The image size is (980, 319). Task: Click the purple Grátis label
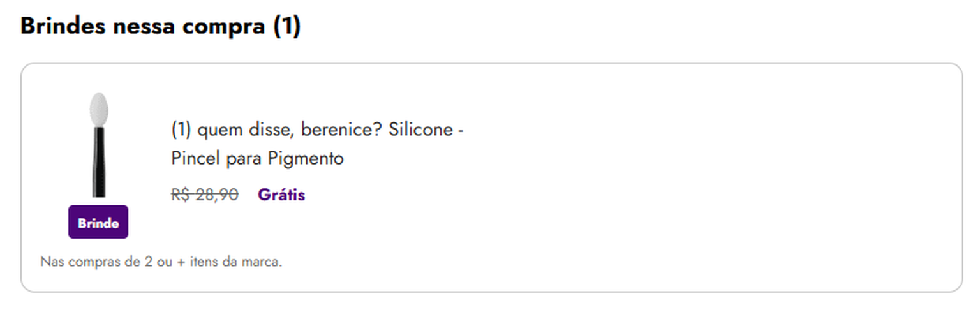(x=281, y=195)
